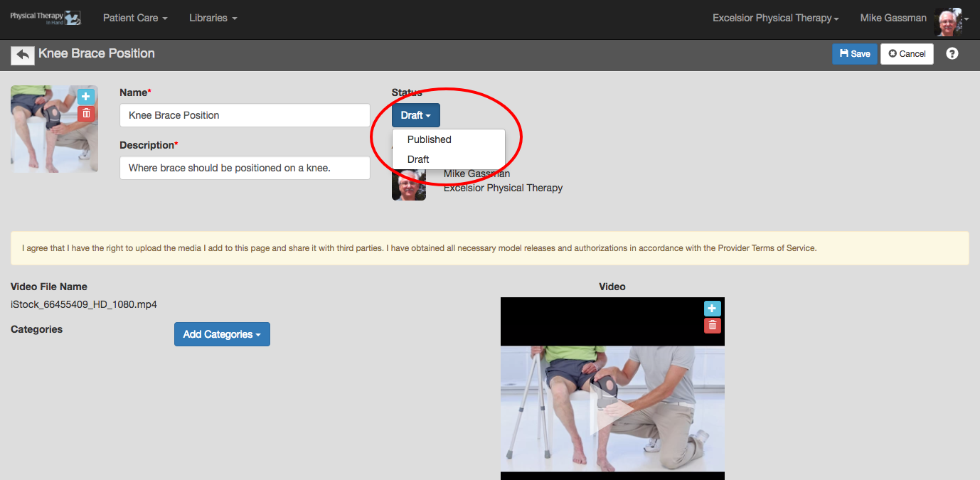The width and height of the screenshot is (980, 480).
Task: Add a video with plus icon
Action: tap(712, 309)
